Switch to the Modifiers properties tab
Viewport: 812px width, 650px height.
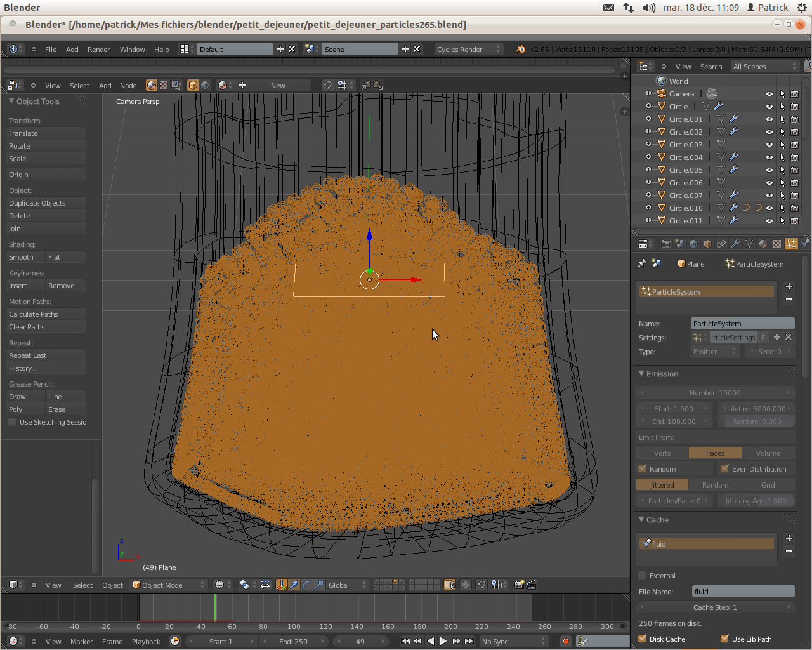point(736,243)
